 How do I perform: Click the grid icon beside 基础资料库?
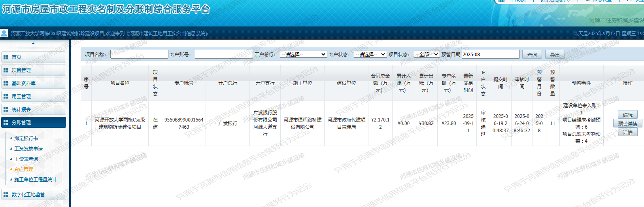coord(6,84)
